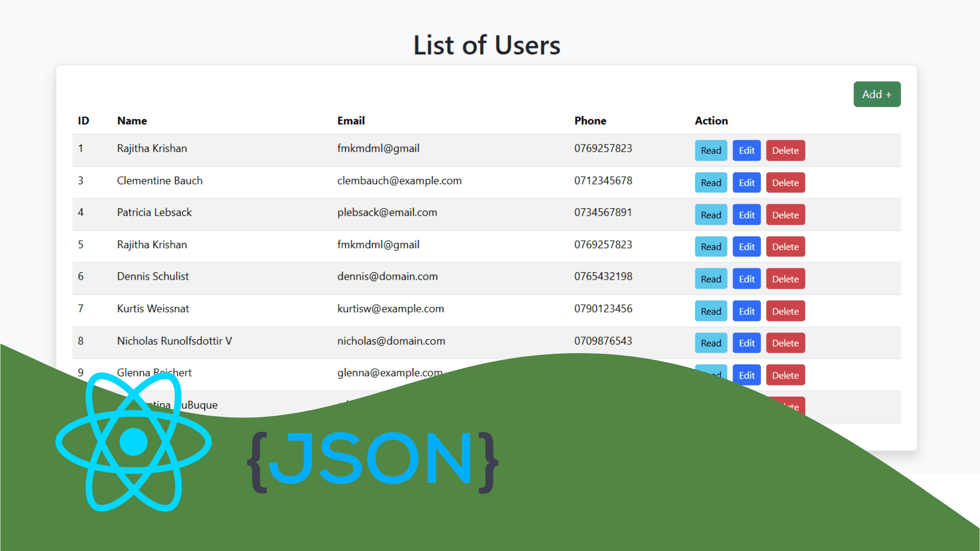Click phone number 0734567891
The height and width of the screenshot is (551, 980).
(x=603, y=213)
